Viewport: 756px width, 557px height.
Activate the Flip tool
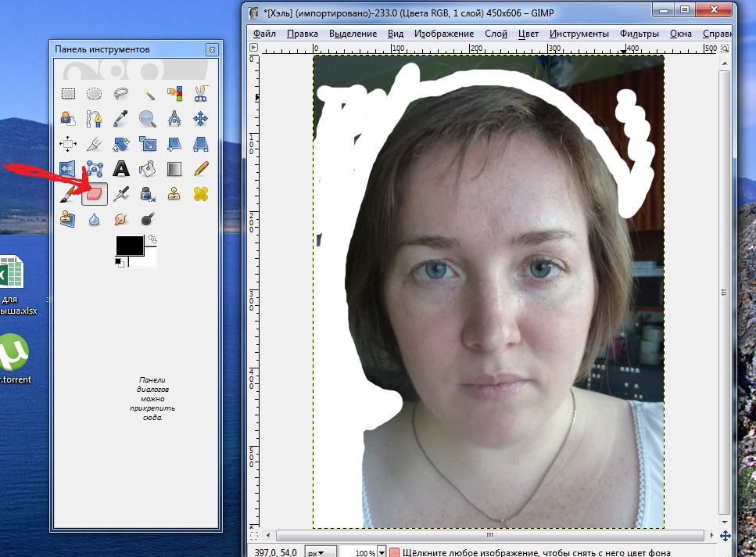tap(68, 169)
